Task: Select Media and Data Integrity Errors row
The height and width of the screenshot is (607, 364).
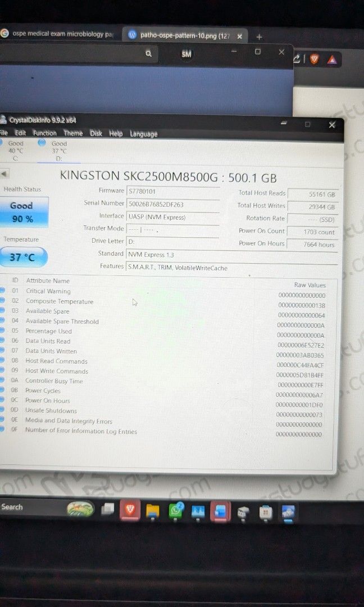Action: tap(166, 422)
